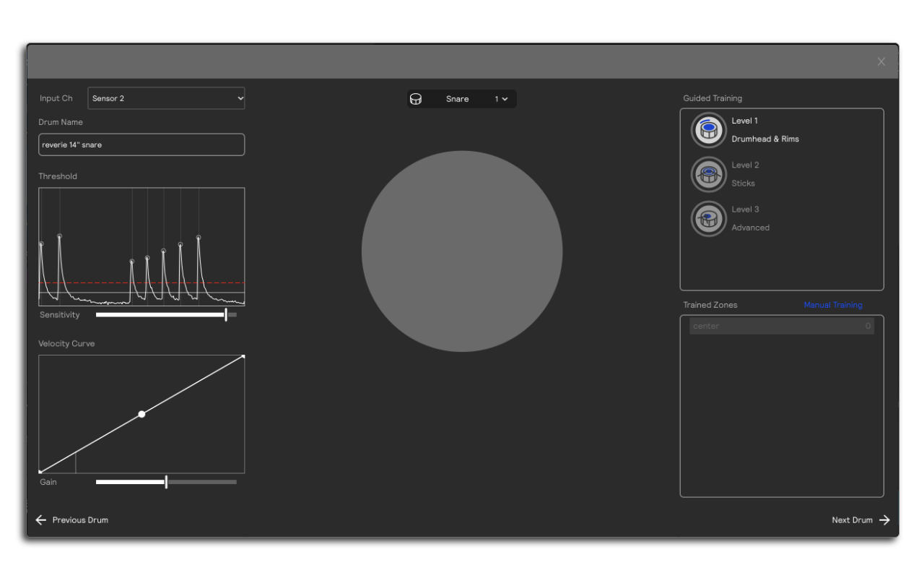
Task: Open the Input Ch Sensor 2 dropdown
Action: [x=166, y=98]
